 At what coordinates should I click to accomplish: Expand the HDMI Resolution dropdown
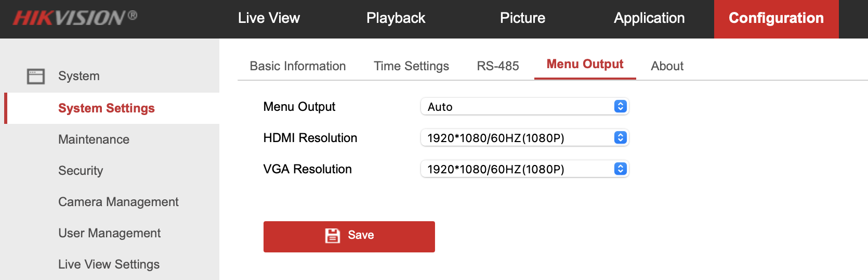(x=524, y=138)
